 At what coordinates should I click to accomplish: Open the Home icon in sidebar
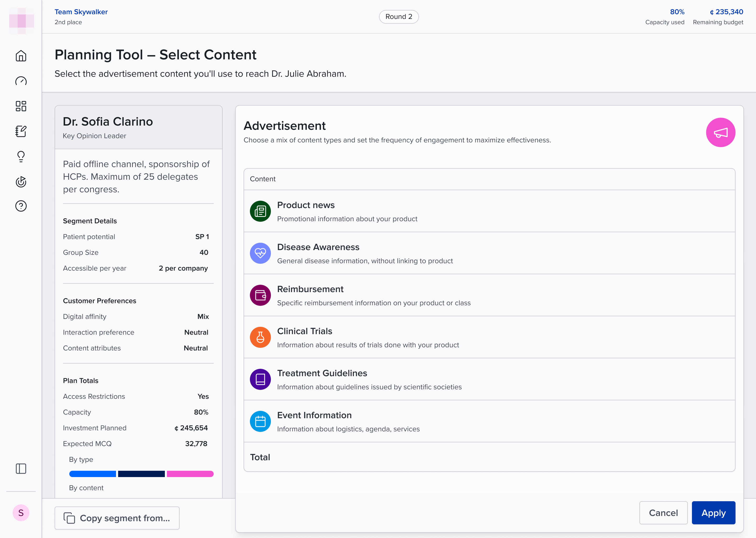click(x=21, y=56)
